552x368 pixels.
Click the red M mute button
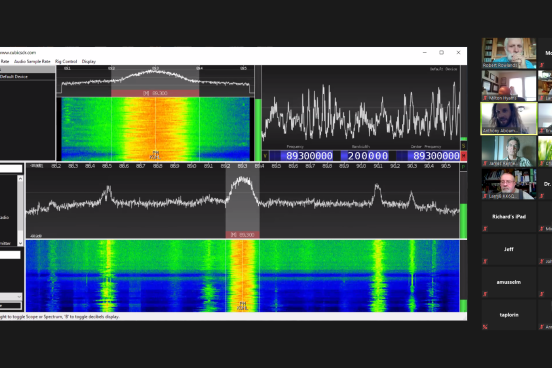[x=464, y=156]
